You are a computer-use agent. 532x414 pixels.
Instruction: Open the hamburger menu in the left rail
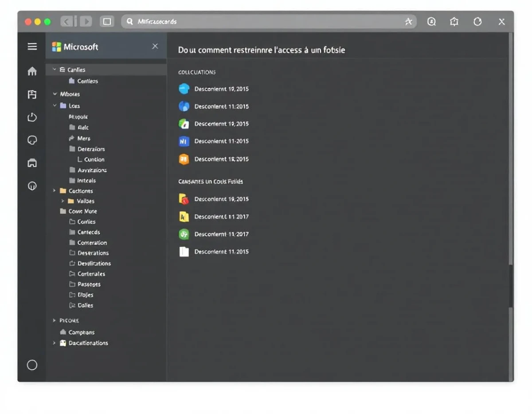(32, 46)
